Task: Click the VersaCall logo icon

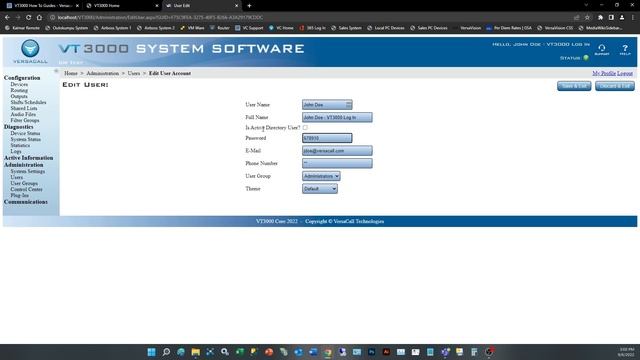Action: pos(30,49)
